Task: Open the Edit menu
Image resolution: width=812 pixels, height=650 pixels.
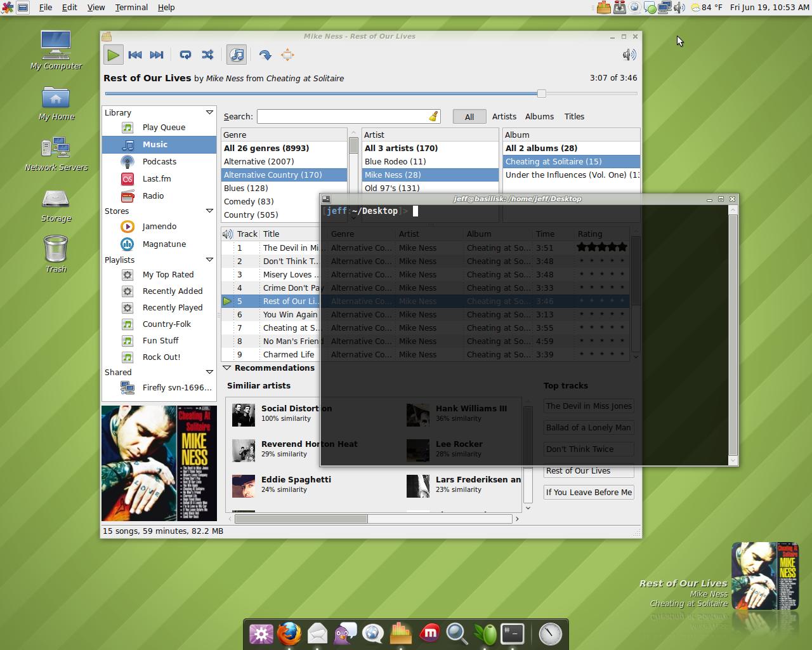Action: coord(69,7)
